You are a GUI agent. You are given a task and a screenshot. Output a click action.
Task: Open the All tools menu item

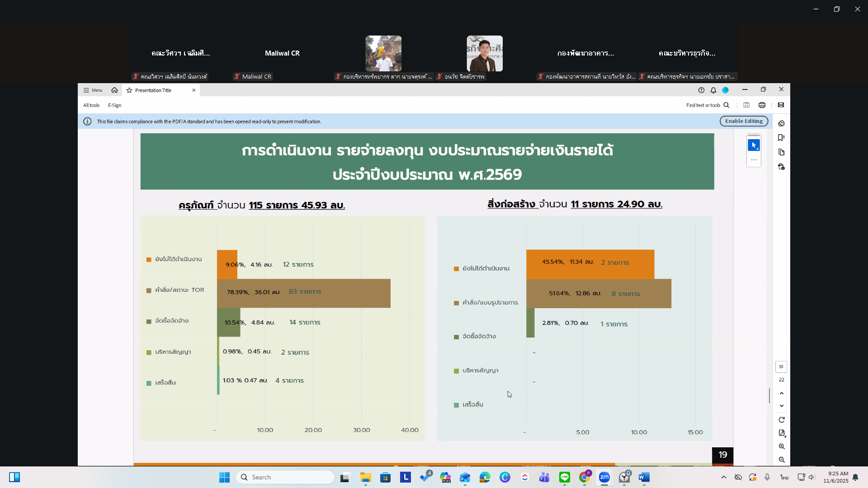pyautogui.click(x=91, y=105)
